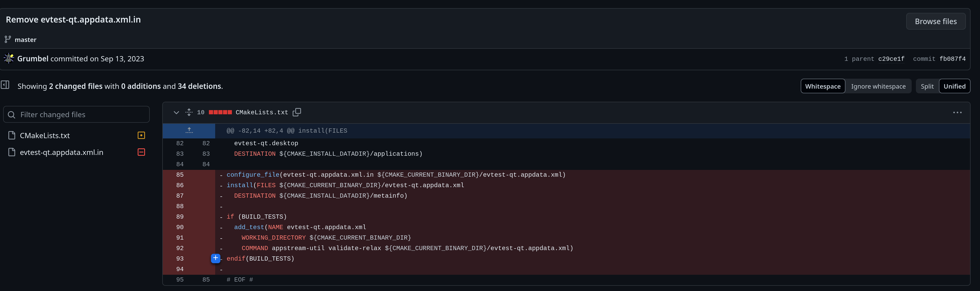Select evtest-qt.appdata.xml.in in file tree
The image size is (980, 291).
61,152
